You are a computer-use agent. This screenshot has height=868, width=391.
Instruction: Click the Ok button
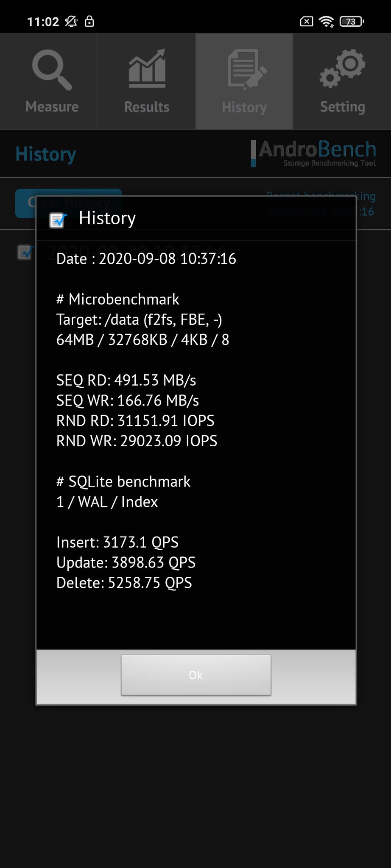coord(196,675)
